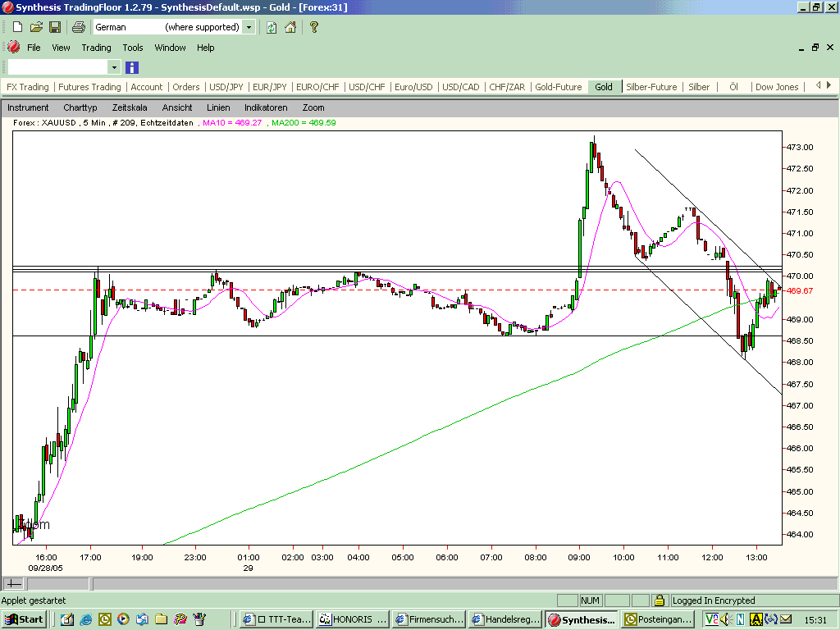Screen dimensions: 840x630
Task: Open the language dropdown showing German
Action: 249,27
